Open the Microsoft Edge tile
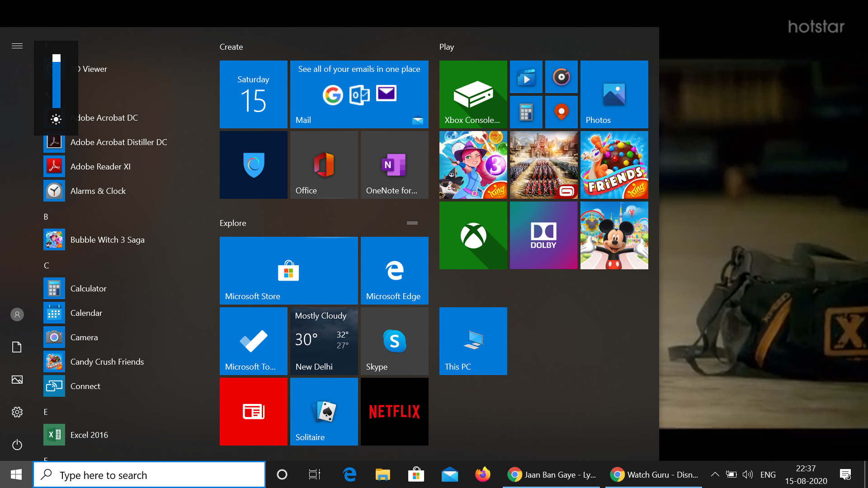Screen dimensions: 868x488 395,271
